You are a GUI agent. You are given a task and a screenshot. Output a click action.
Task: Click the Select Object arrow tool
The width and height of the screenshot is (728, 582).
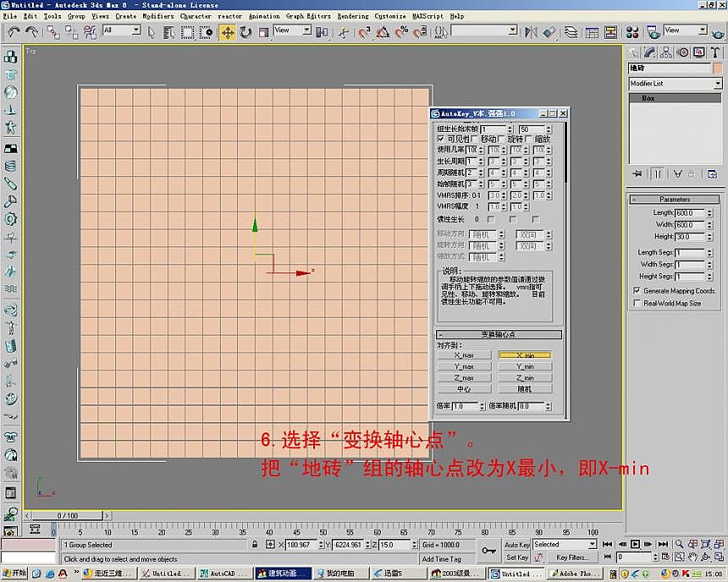[152, 32]
